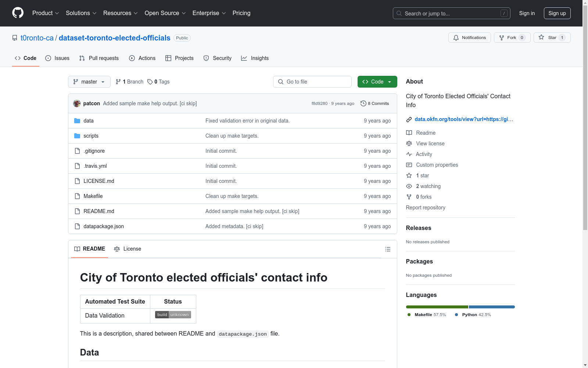Focus the Search or jump to field
The height and width of the screenshot is (368, 588).
(x=452, y=13)
